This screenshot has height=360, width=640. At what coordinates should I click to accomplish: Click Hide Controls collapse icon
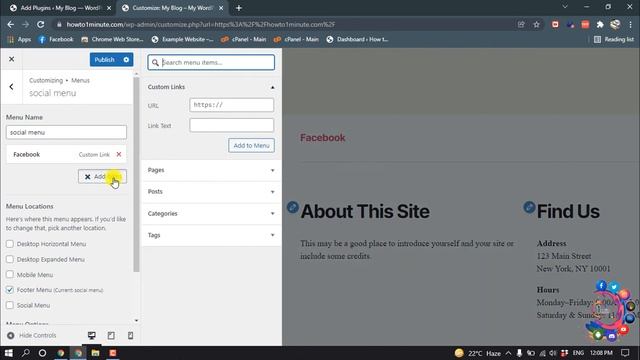(x=11, y=336)
